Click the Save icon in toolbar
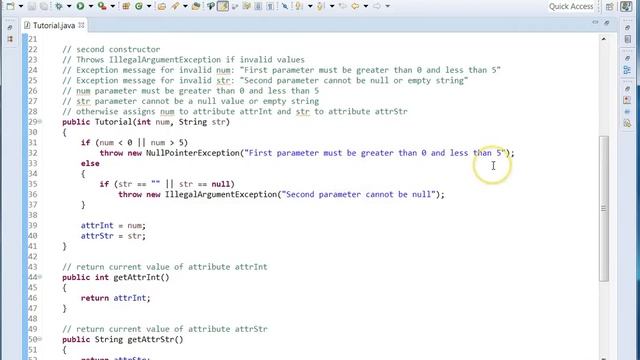 pyautogui.click(x=32, y=6)
